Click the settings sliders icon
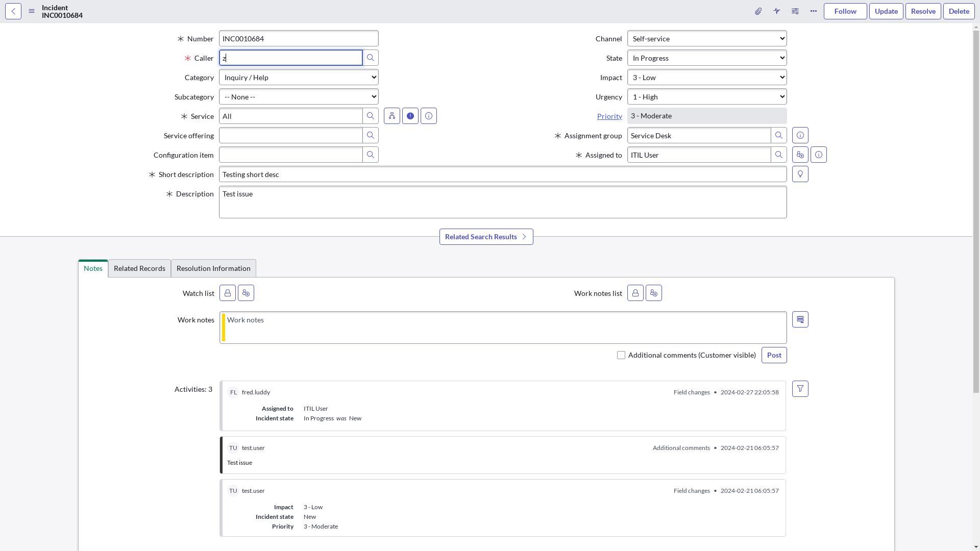980x551 pixels. (795, 11)
